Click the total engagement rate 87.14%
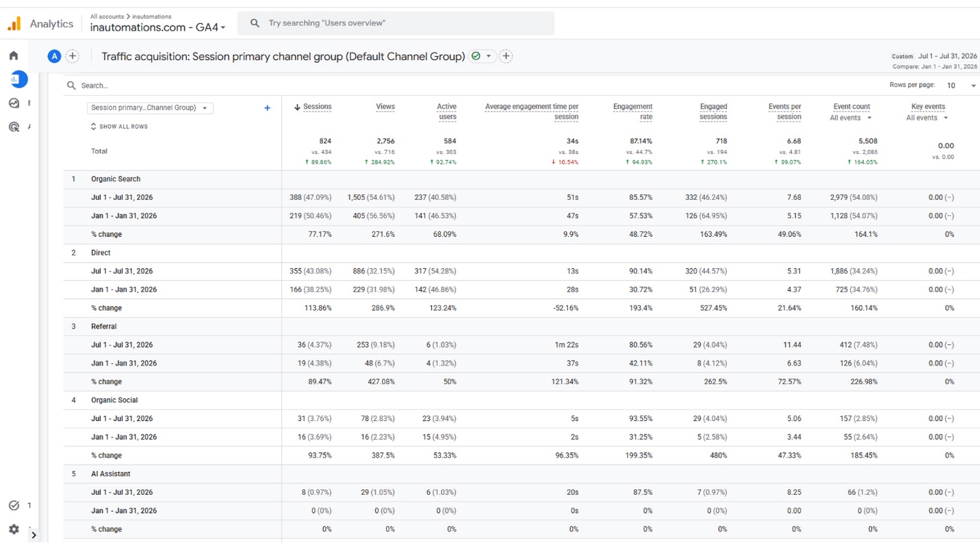The width and height of the screenshot is (980, 551). pyautogui.click(x=641, y=141)
